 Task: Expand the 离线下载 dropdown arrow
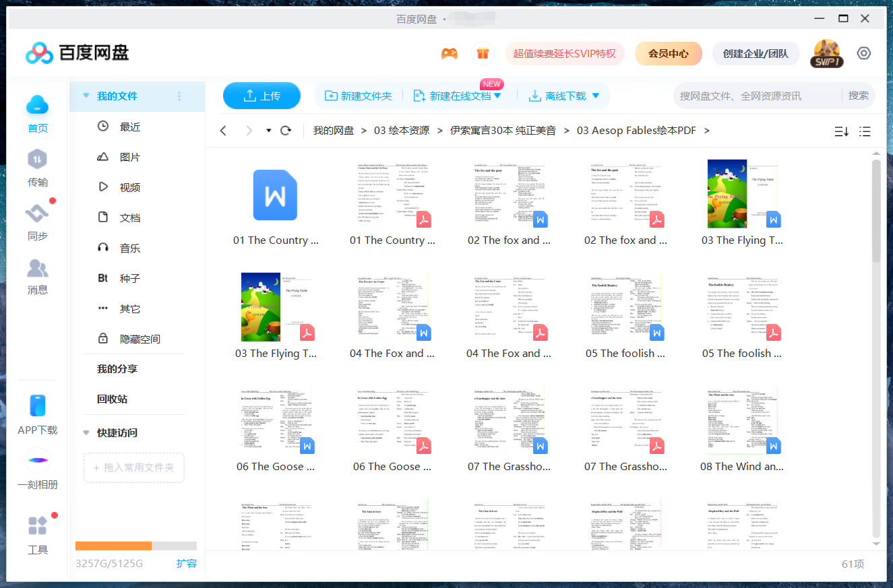pos(596,96)
